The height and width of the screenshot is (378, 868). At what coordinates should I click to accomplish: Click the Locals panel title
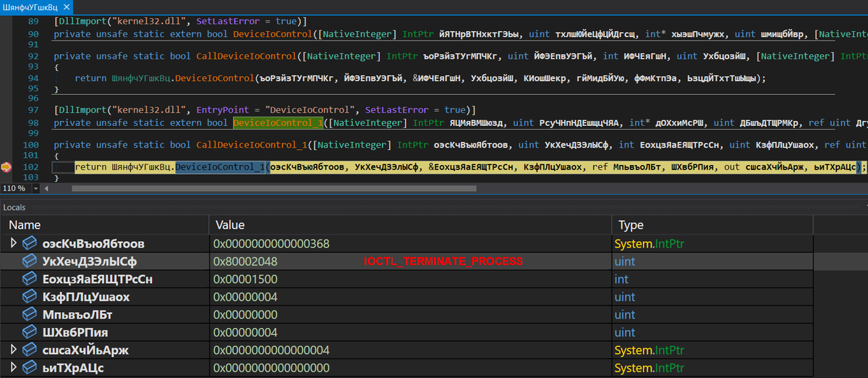[14, 207]
